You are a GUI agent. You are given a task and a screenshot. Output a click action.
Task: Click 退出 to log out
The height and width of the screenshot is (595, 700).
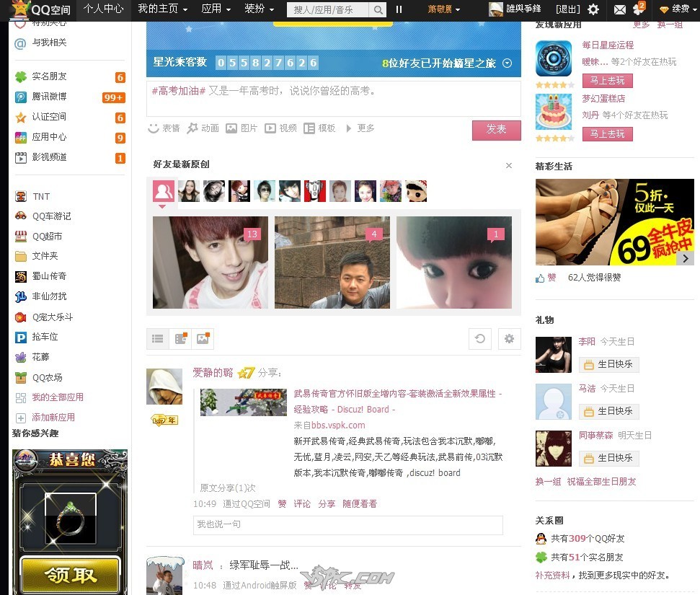pyautogui.click(x=568, y=9)
